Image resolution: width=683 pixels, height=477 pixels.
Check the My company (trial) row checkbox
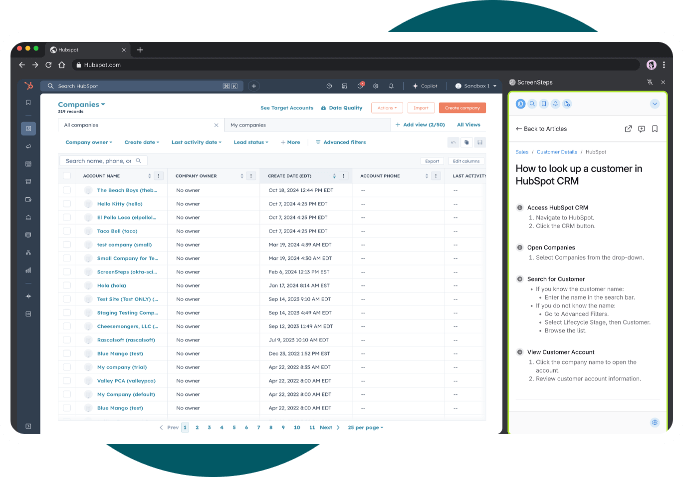coord(67,367)
